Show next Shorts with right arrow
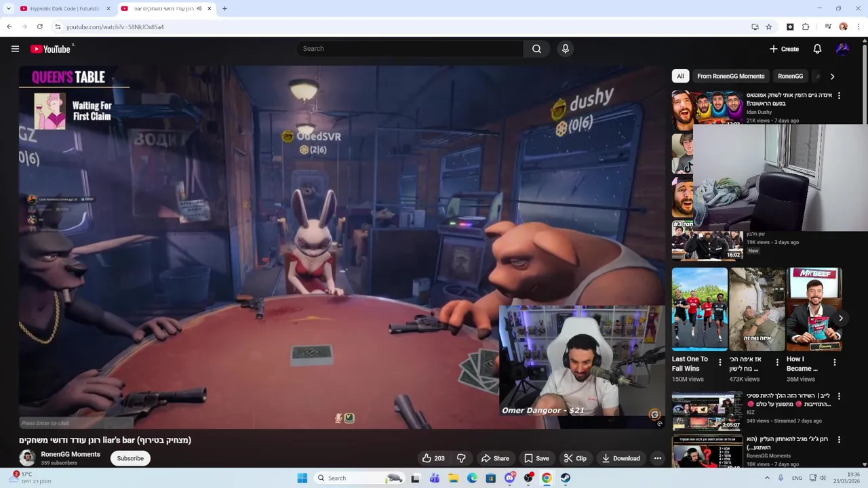Image resolution: width=868 pixels, height=488 pixels. [x=840, y=318]
